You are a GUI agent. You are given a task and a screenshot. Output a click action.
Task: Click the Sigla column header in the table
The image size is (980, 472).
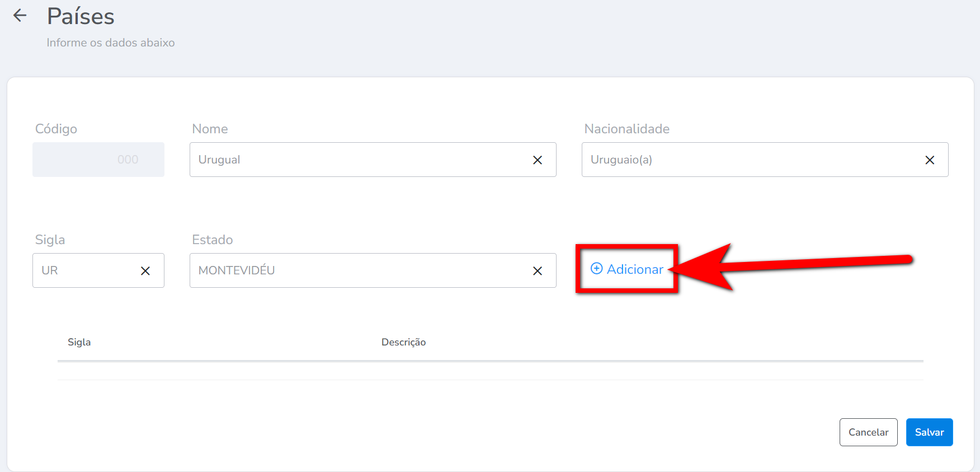click(79, 342)
